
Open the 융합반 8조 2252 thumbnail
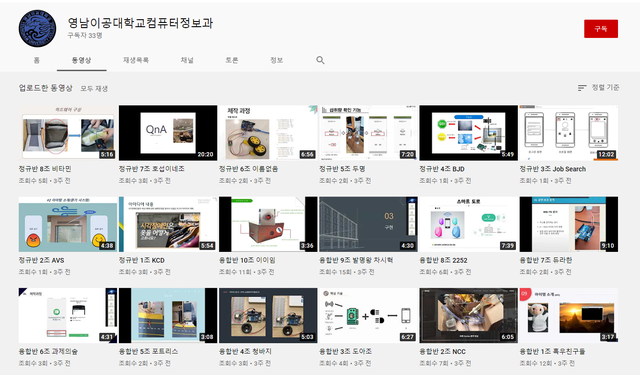pyautogui.click(x=468, y=224)
